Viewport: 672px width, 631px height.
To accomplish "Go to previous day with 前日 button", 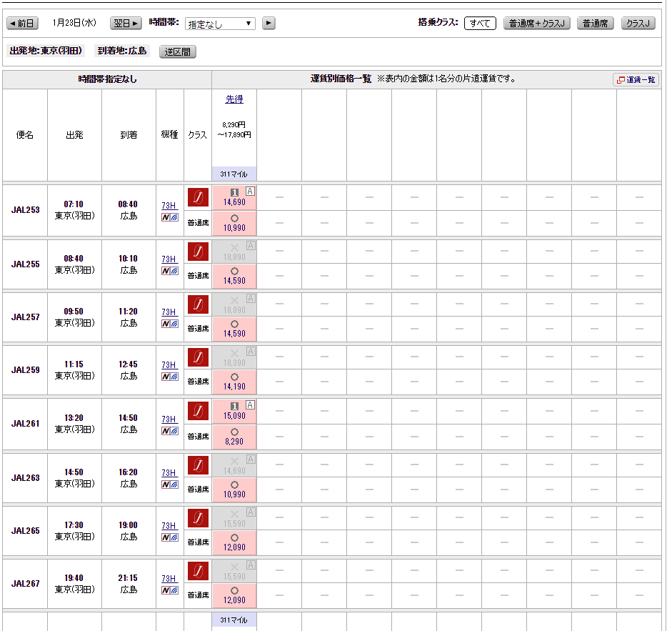I will [x=22, y=23].
